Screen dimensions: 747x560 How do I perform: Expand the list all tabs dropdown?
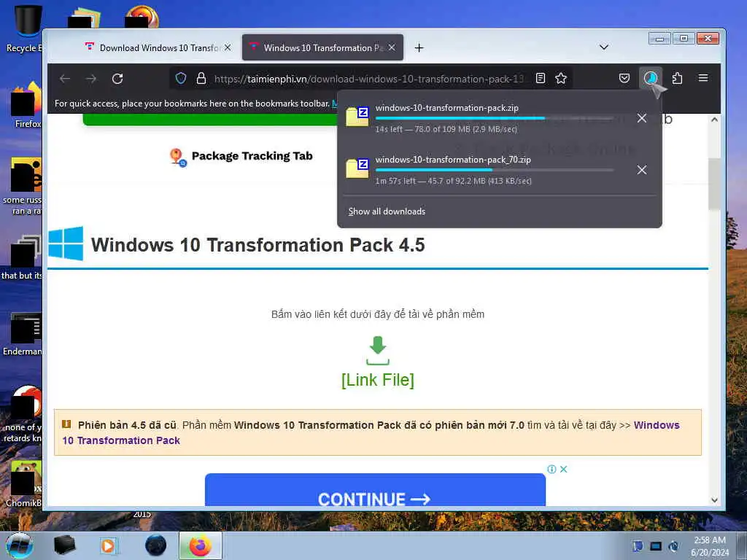603,47
